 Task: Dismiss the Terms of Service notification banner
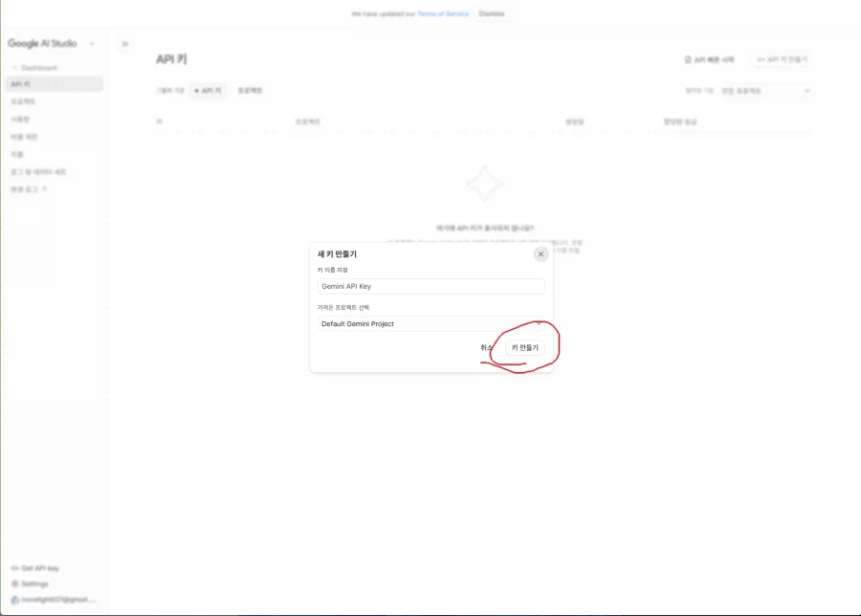pos(492,13)
